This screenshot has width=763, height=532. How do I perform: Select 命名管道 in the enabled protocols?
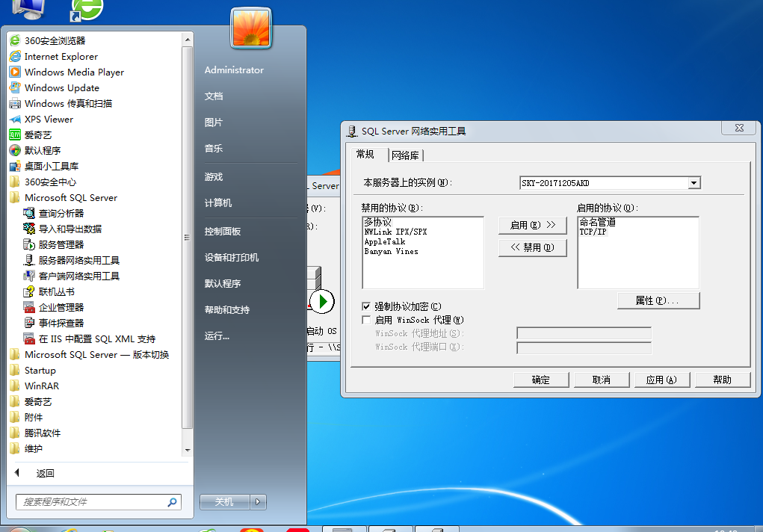coord(598,222)
